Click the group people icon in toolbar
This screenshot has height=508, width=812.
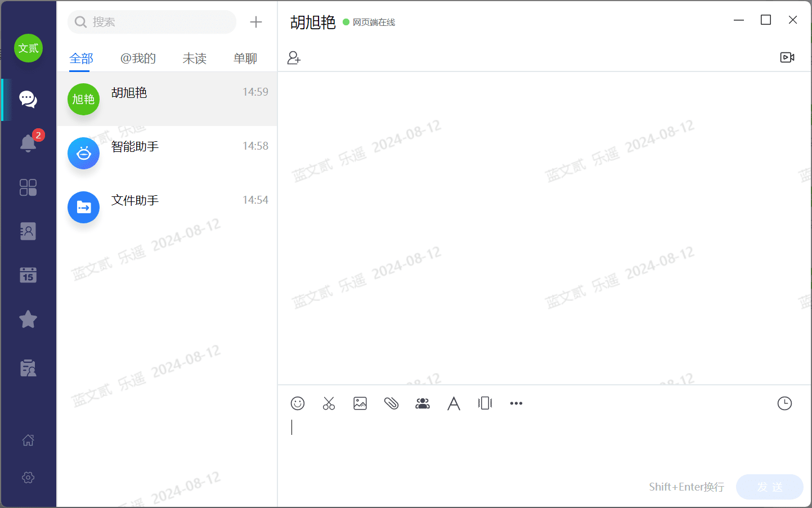pos(423,403)
